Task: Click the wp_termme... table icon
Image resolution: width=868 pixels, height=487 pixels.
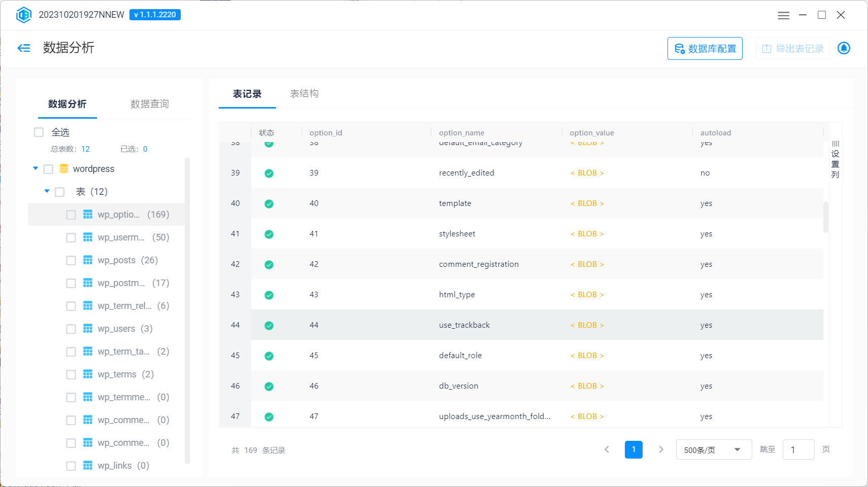Action: tap(88, 397)
